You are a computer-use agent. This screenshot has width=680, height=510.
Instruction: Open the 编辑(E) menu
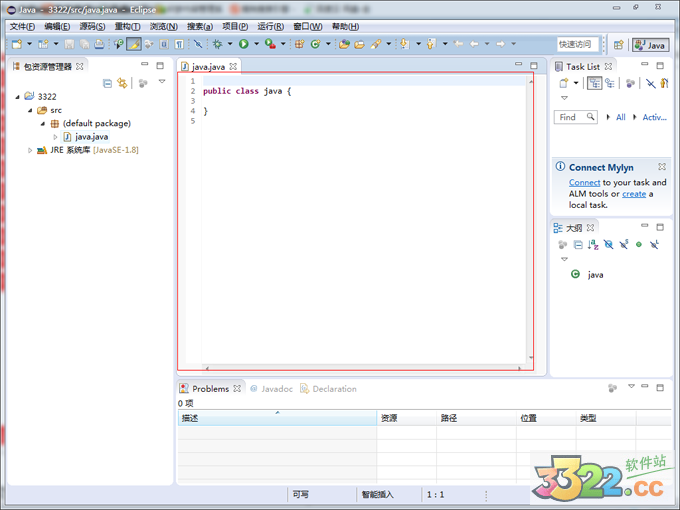coord(57,27)
